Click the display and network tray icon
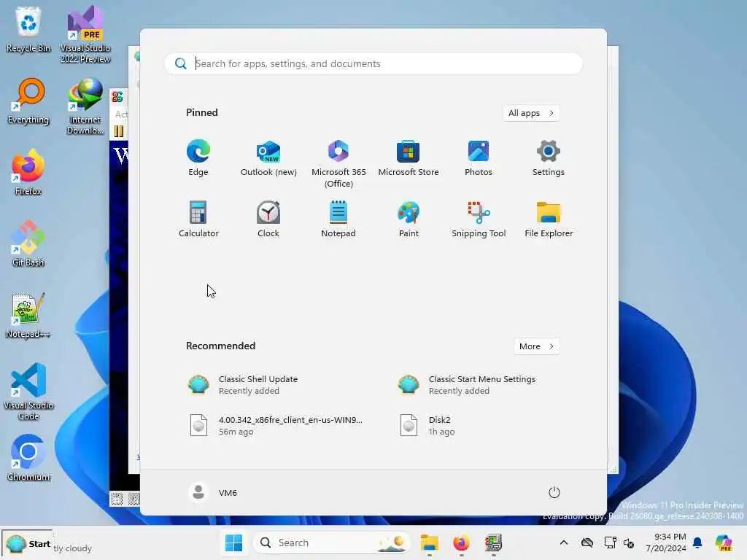 pyautogui.click(x=610, y=542)
